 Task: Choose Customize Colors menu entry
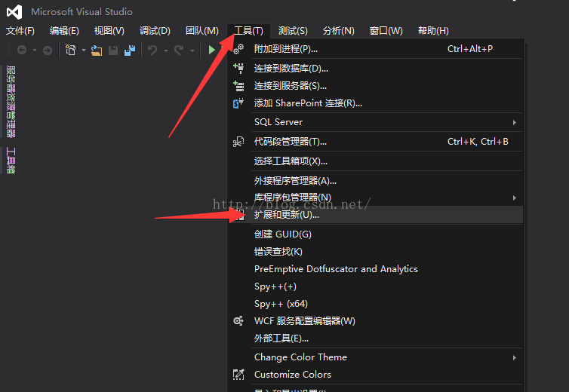click(x=376, y=375)
